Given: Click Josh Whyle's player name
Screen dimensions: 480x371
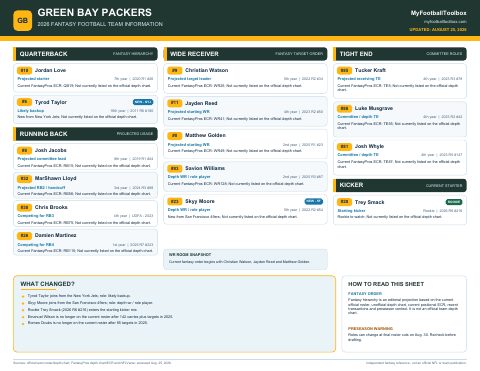Looking at the screenshot, I should [369, 146].
